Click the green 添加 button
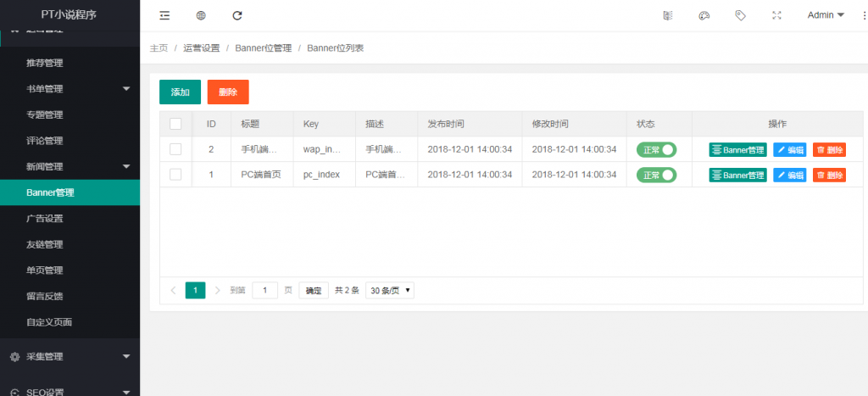The width and height of the screenshot is (868, 396). pos(180,92)
